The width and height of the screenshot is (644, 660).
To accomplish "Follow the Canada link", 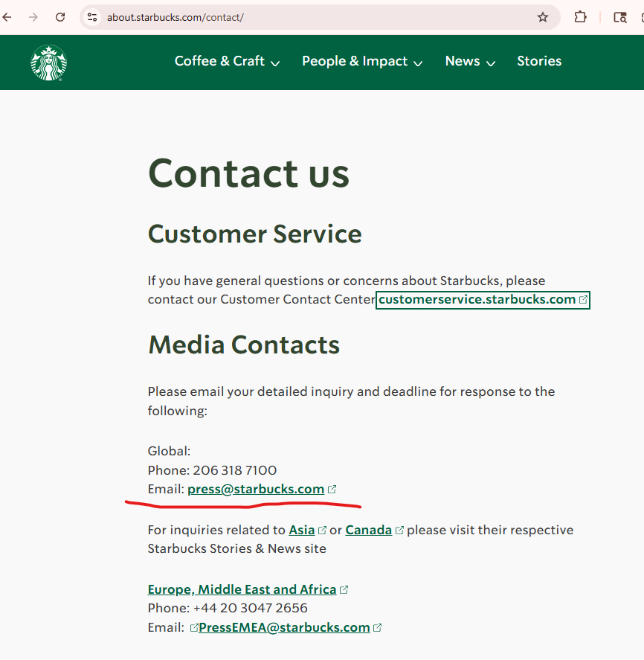I will tap(369, 530).
